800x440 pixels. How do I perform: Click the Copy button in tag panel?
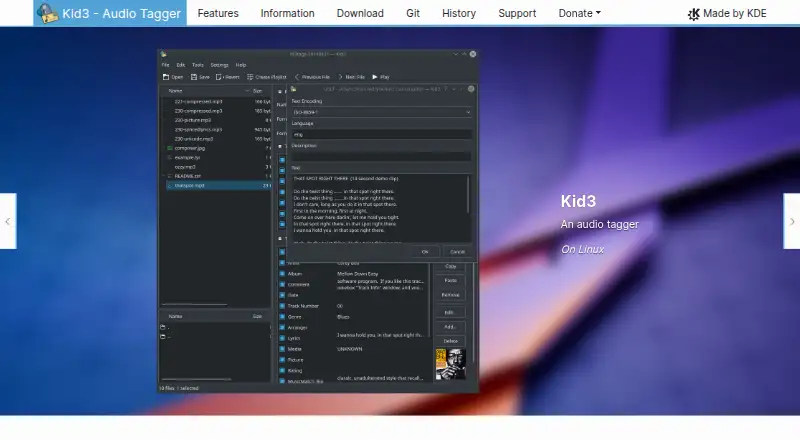(451, 266)
